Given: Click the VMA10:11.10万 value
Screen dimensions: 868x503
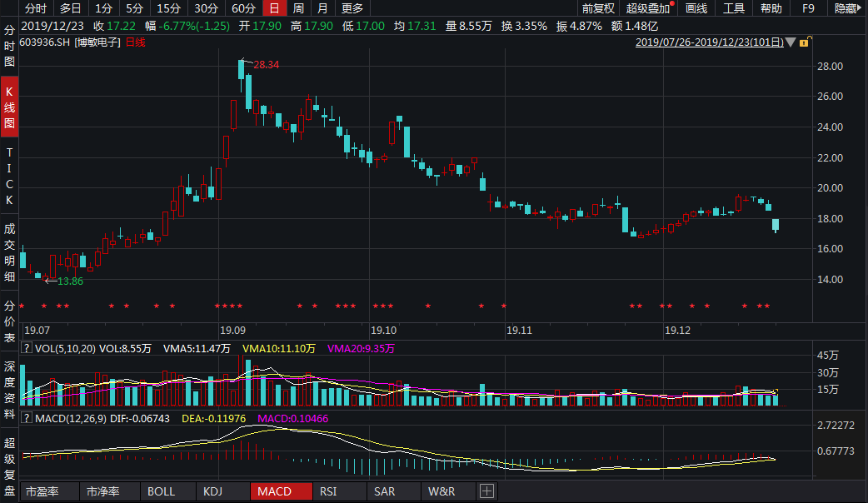Looking at the screenshot, I should (279, 349).
